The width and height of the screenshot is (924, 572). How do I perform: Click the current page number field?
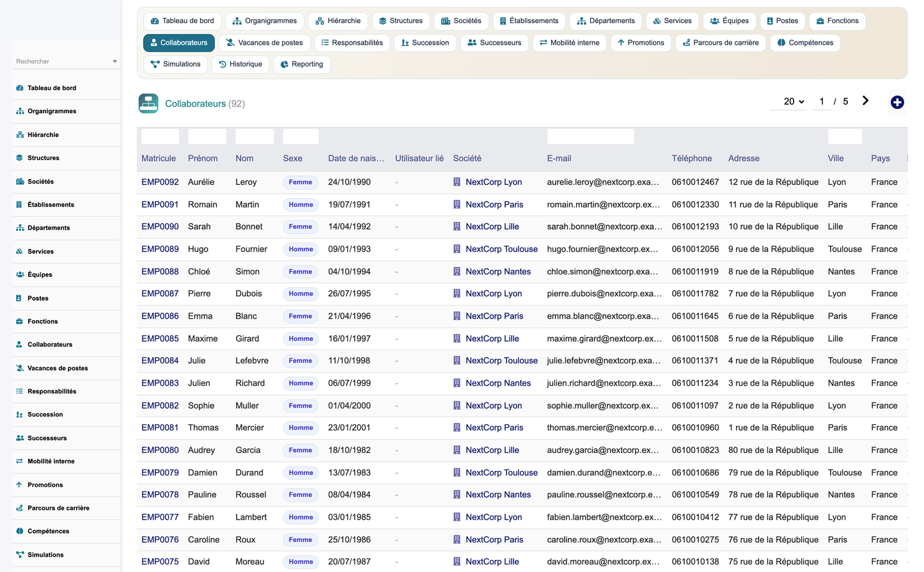822,102
